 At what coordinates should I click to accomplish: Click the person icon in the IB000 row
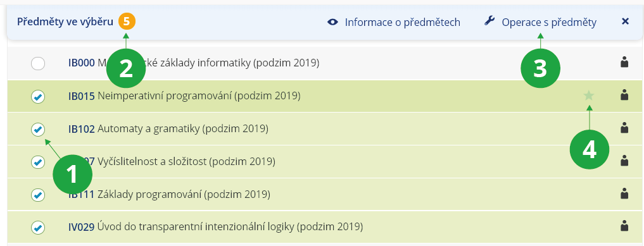[624, 63]
